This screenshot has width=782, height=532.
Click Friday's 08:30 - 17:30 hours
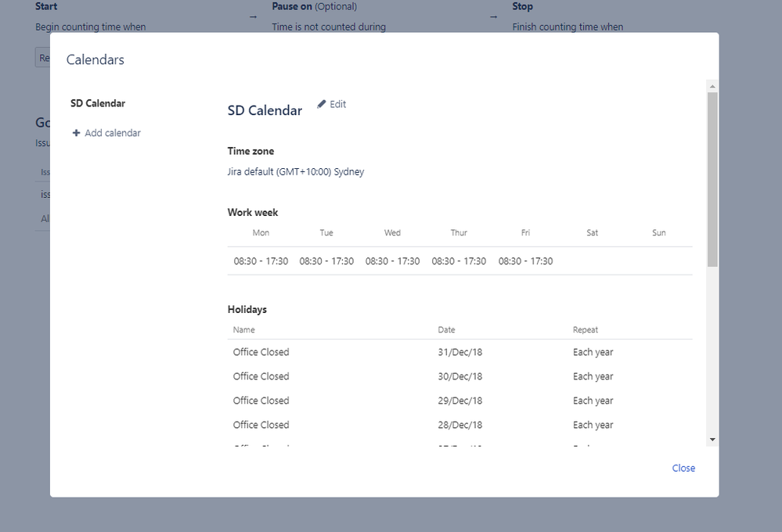[x=525, y=261]
